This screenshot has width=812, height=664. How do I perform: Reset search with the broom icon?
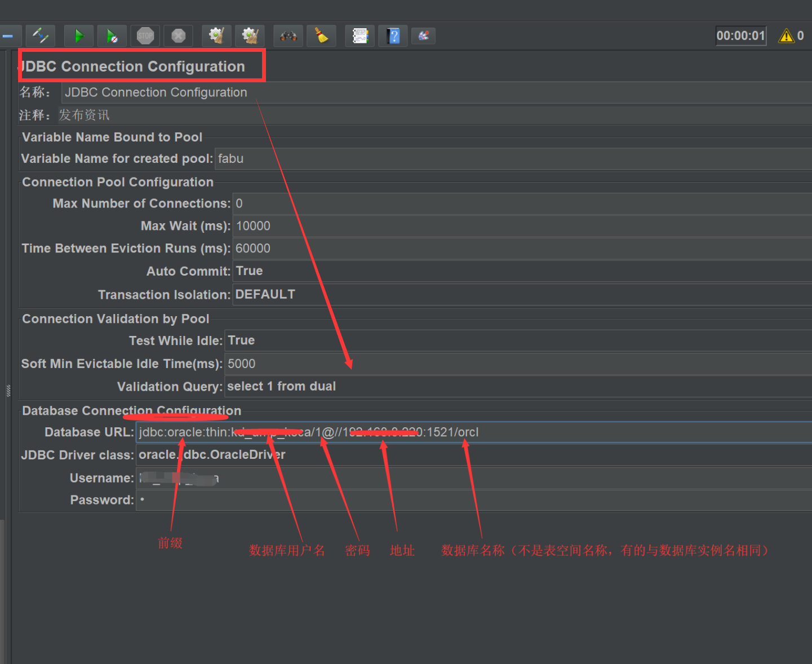tap(321, 36)
